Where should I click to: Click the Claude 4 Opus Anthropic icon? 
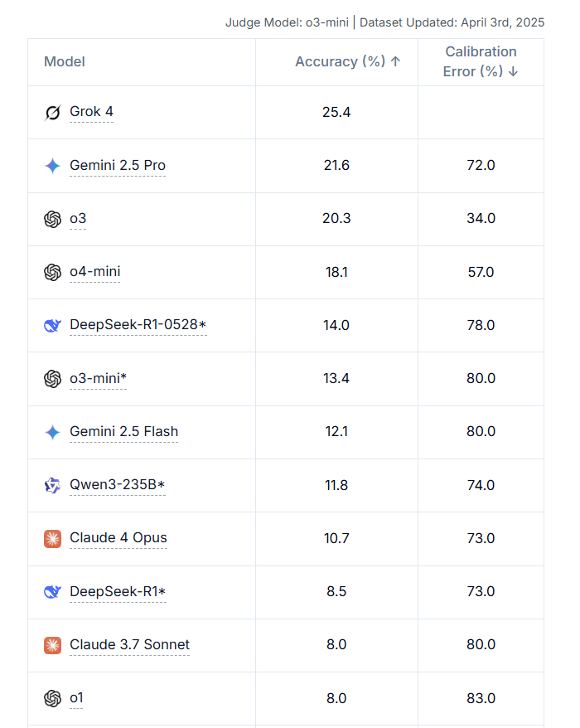[x=52, y=539]
